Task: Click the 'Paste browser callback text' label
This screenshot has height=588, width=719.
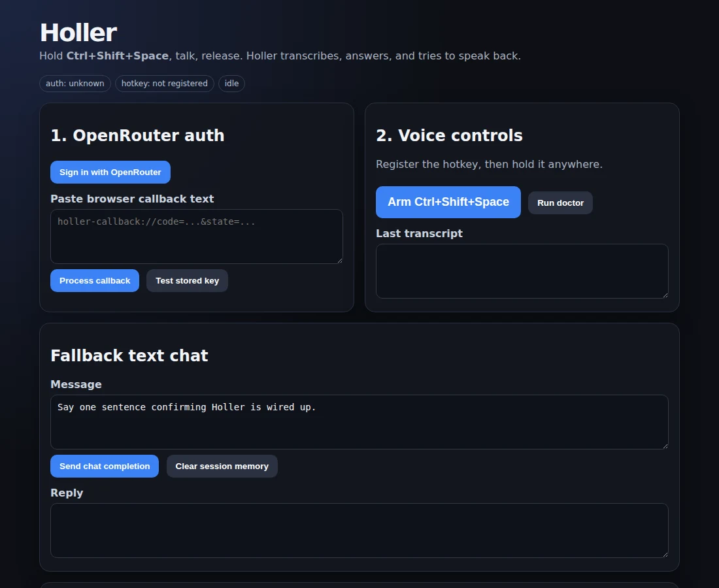Action: point(132,199)
